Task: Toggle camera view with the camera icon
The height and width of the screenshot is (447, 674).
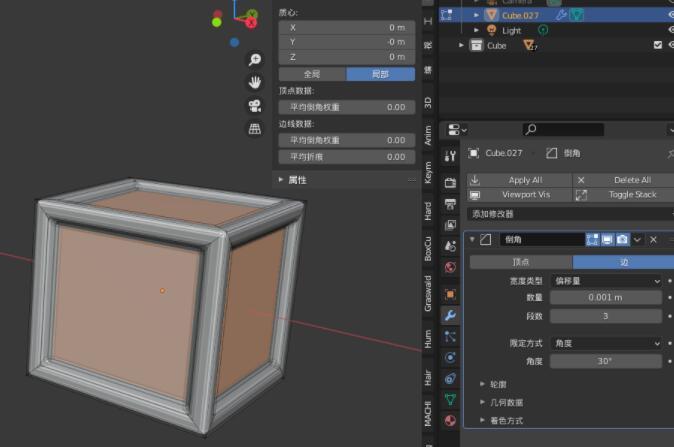Action: (x=254, y=105)
